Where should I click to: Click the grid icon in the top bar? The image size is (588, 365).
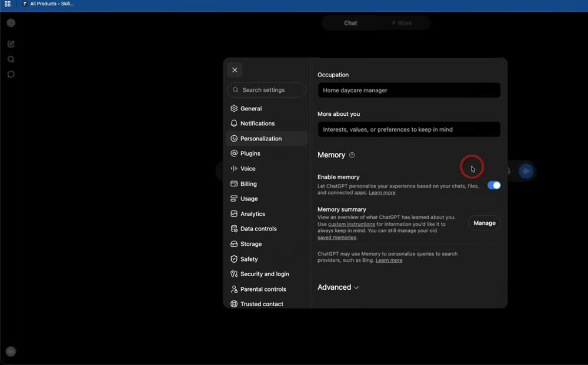pyautogui.click(x=8, y=4)
